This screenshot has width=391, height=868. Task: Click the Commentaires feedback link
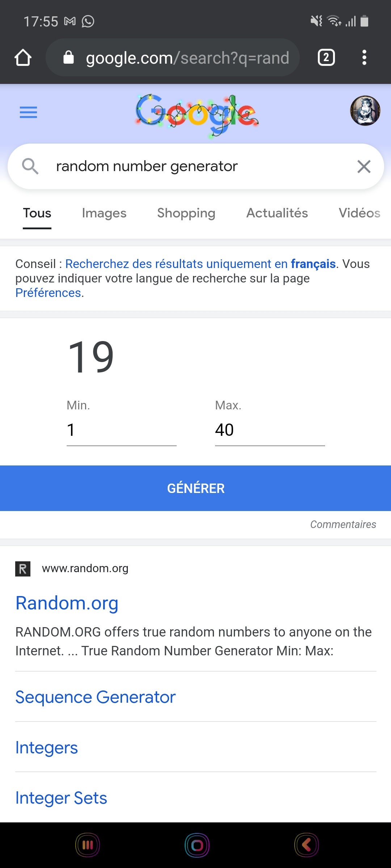click(343, 524)
